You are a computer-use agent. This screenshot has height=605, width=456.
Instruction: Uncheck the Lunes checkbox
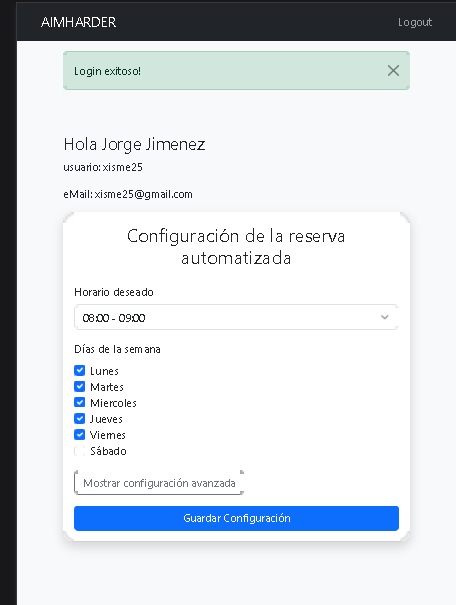tap(79, 370)
